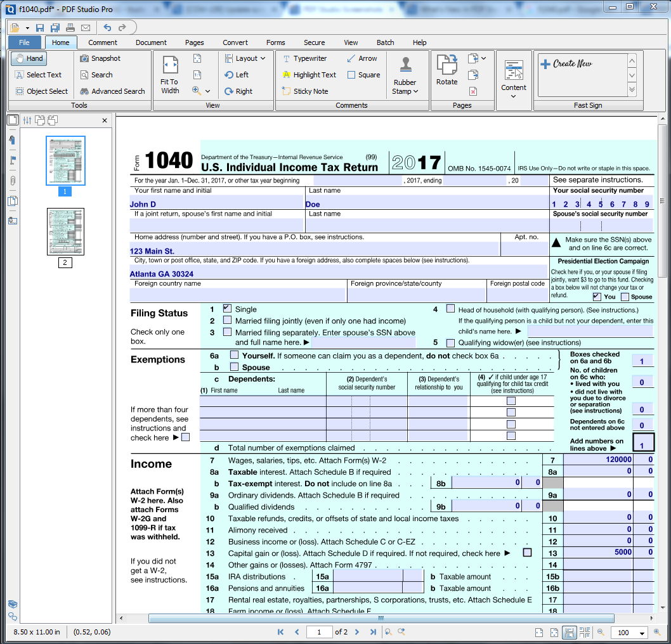Screen dimensions: 671x644
Task: Click the Save icon in the quick toolbar
Action: pyautogui.click(x=40, y=28)
